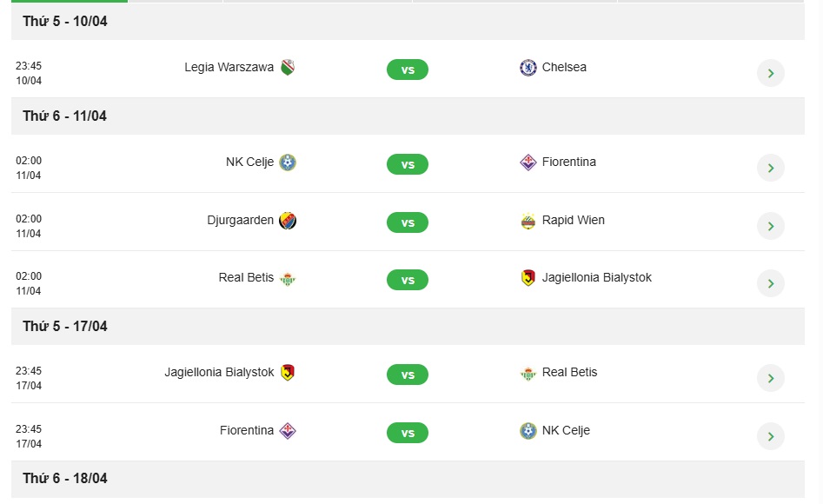This screenshot has width=823, height=504.
Task: Open the Chelsea team name link
Action: 564,67
